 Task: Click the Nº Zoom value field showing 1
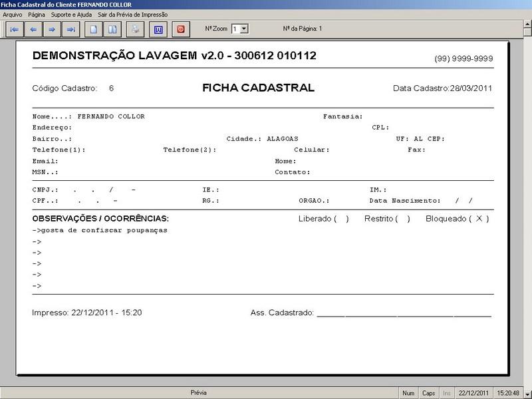click(236, 29)
